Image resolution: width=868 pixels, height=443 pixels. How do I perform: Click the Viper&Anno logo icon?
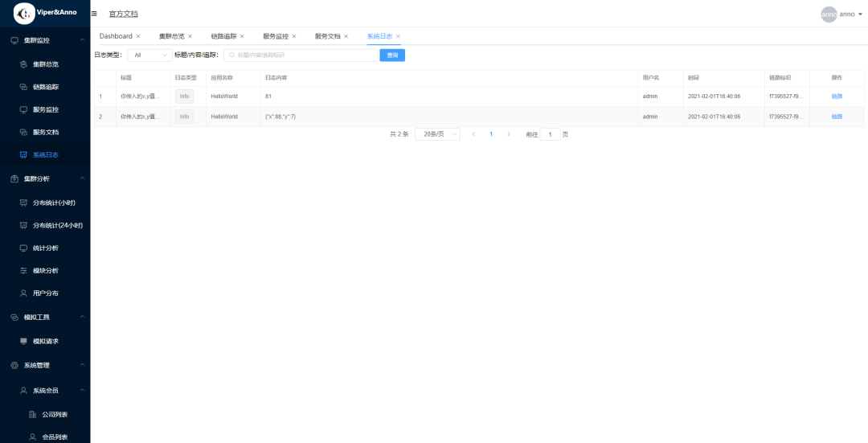[x=24, y=14]
